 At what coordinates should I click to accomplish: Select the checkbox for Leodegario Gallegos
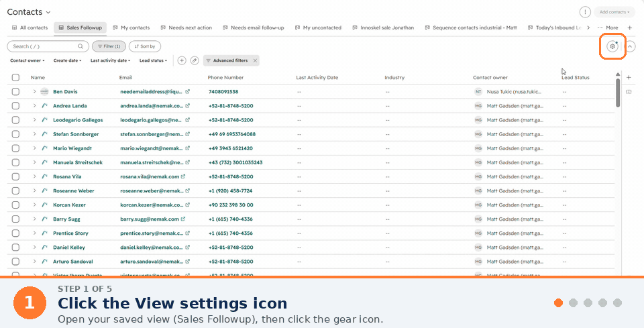(x=15, y=120)
